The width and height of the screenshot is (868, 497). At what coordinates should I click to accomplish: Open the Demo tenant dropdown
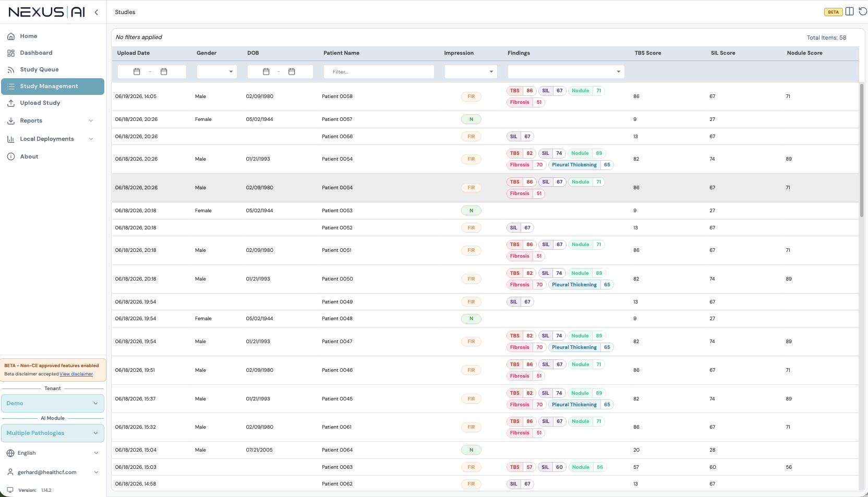53,404
